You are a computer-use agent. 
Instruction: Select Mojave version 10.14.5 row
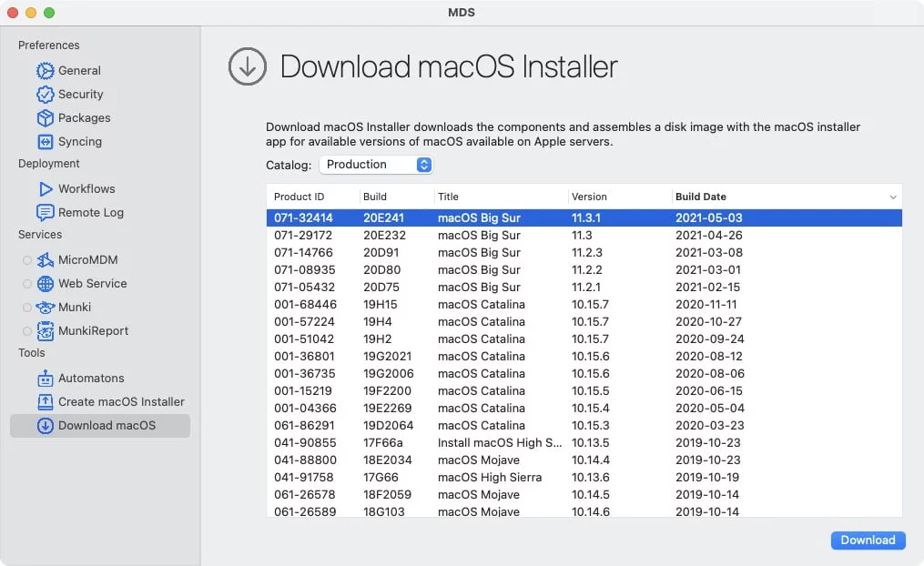tap(584, 495)
